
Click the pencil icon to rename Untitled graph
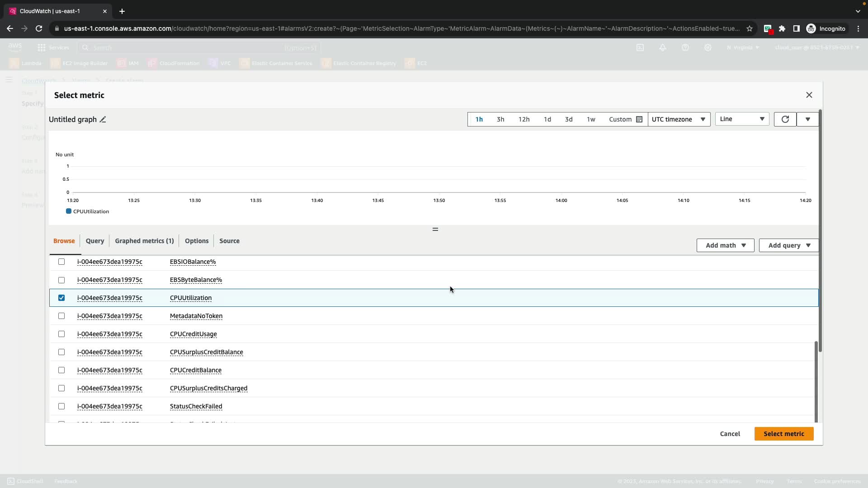tap(103, 119)
